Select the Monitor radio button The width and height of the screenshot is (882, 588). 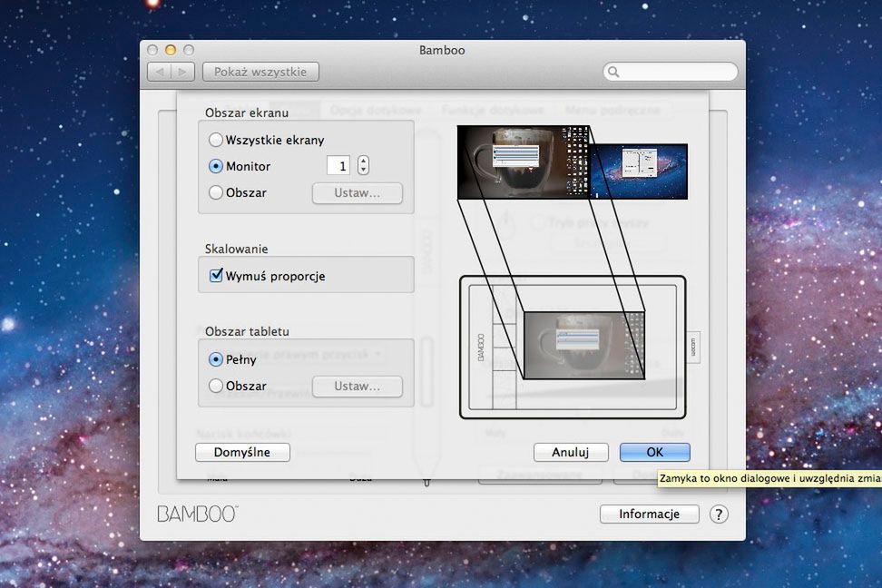click(x=215, y=166)
